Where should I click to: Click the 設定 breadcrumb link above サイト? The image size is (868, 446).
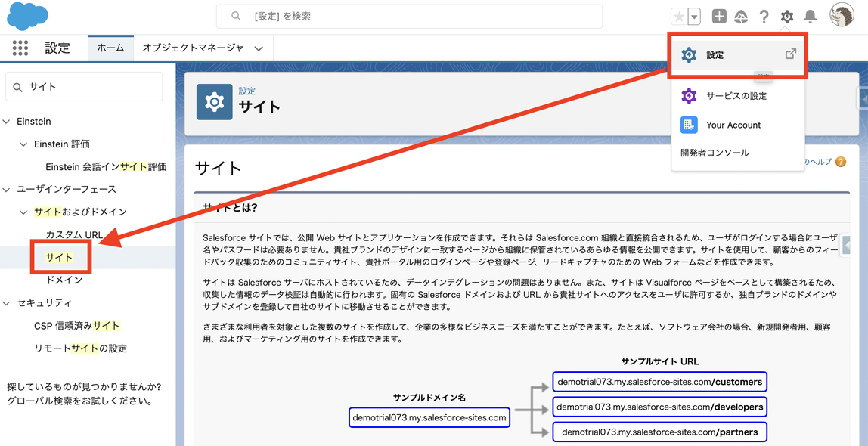(x=247, y=91)
